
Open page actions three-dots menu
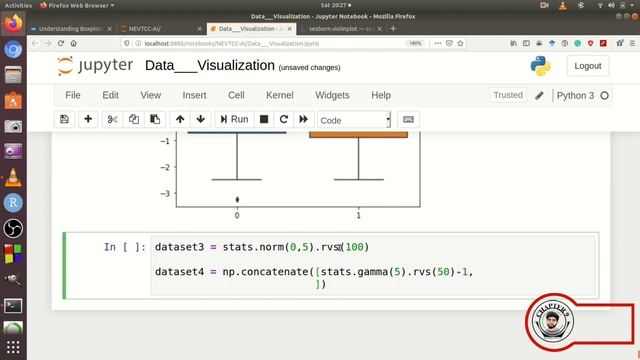tap(438, 43)
